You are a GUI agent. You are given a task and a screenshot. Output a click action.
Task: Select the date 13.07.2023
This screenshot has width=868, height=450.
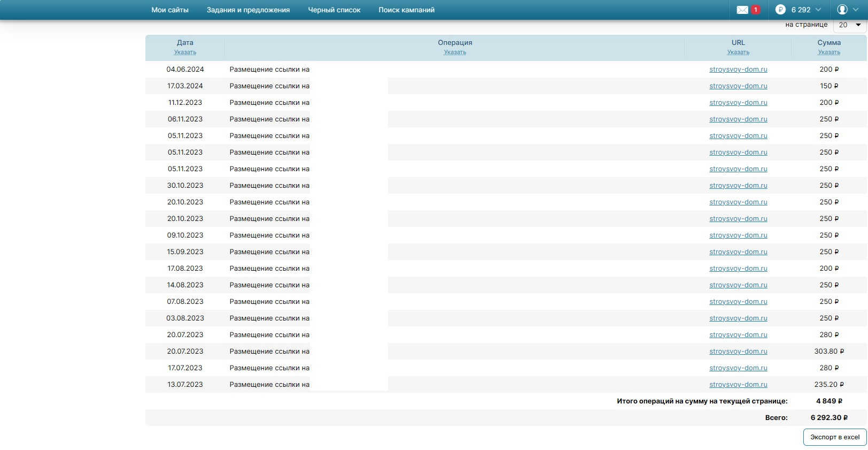point(185,385)
